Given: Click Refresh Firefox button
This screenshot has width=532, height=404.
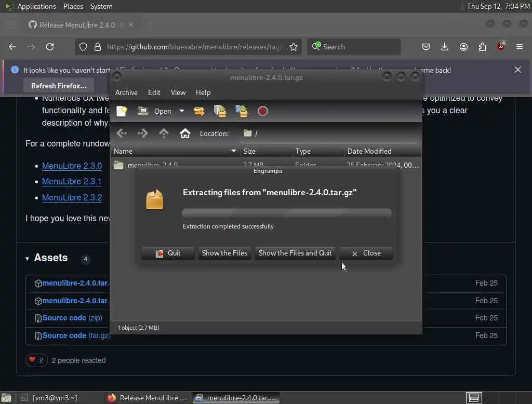Looking at the screenshot, I should click(x=59, y=86).
